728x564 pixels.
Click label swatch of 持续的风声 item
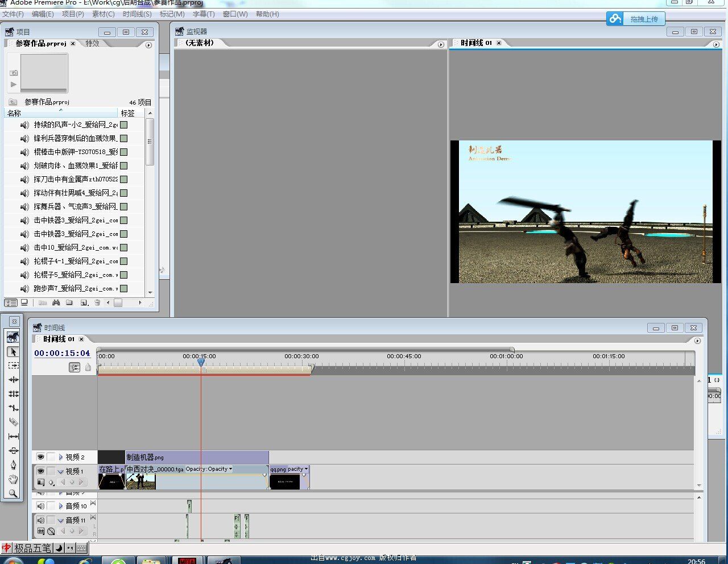[123, 125]
